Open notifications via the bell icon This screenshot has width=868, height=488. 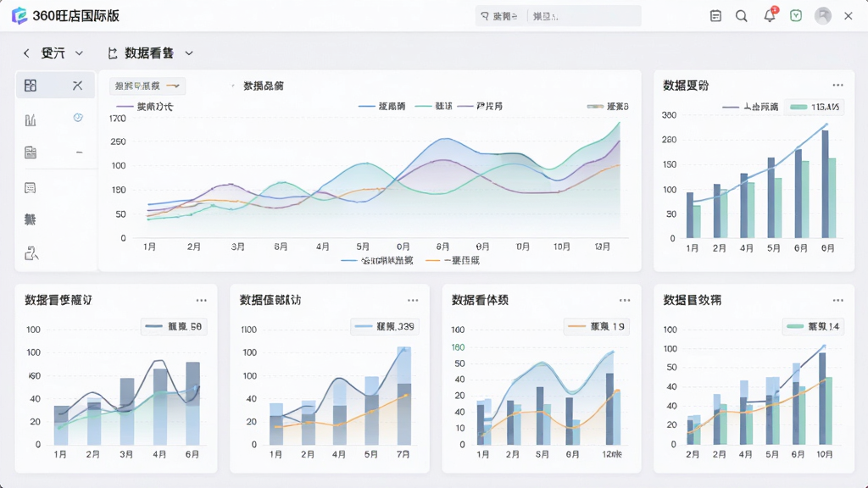(770, 15)
